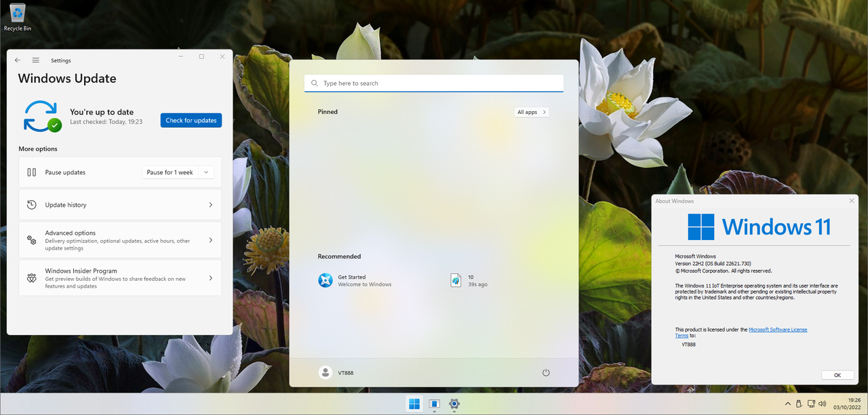
Task: Open the Settings gear on the taskbar
Action: 454,404
